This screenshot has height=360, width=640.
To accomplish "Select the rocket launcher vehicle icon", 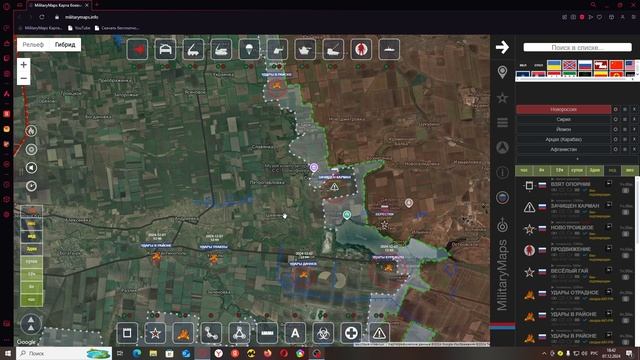I will coord(193,49).
